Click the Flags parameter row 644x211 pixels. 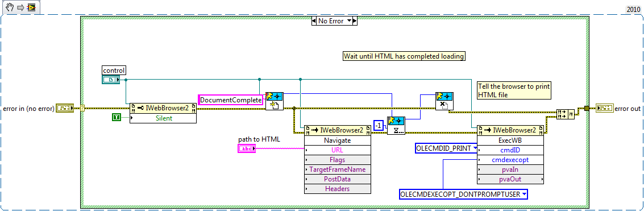click(338, 160)
